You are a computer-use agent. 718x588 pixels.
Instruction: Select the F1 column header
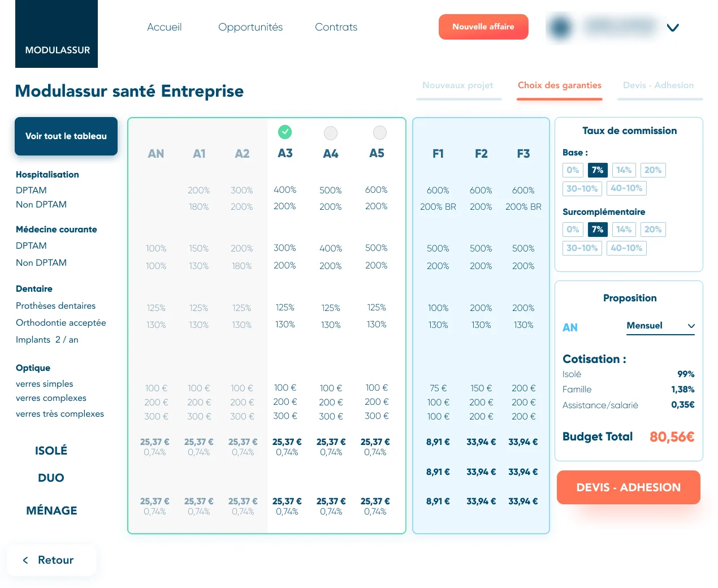(438, 154)
